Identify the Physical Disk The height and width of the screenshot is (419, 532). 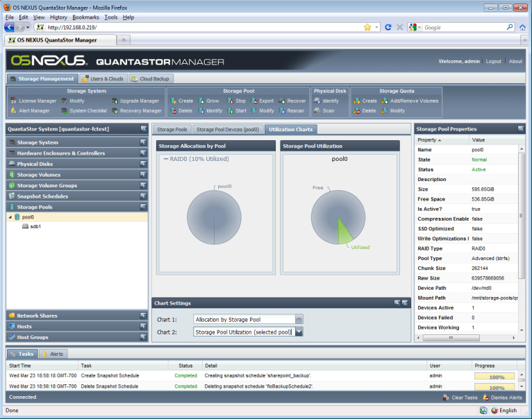326,101
